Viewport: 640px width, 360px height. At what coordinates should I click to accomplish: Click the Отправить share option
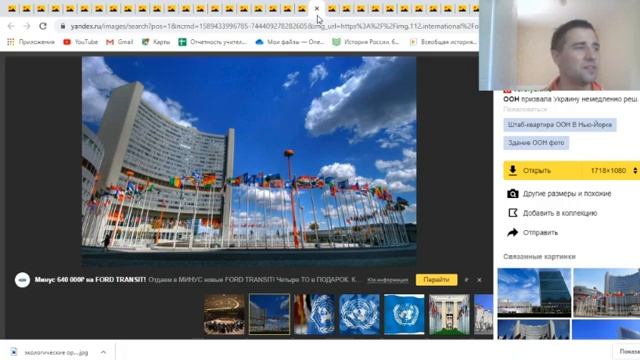point(540,232)
